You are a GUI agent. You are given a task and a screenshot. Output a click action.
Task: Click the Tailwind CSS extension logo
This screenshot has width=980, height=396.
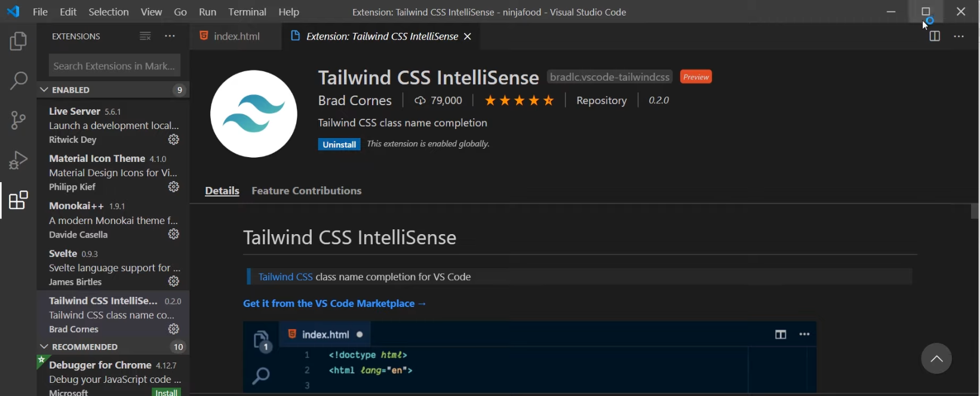click(x=254, y=114)
